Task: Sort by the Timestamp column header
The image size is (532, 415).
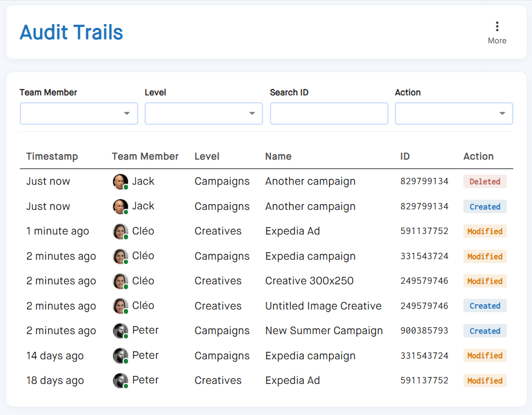Action: pyautogui.click(x=52, y=156)
